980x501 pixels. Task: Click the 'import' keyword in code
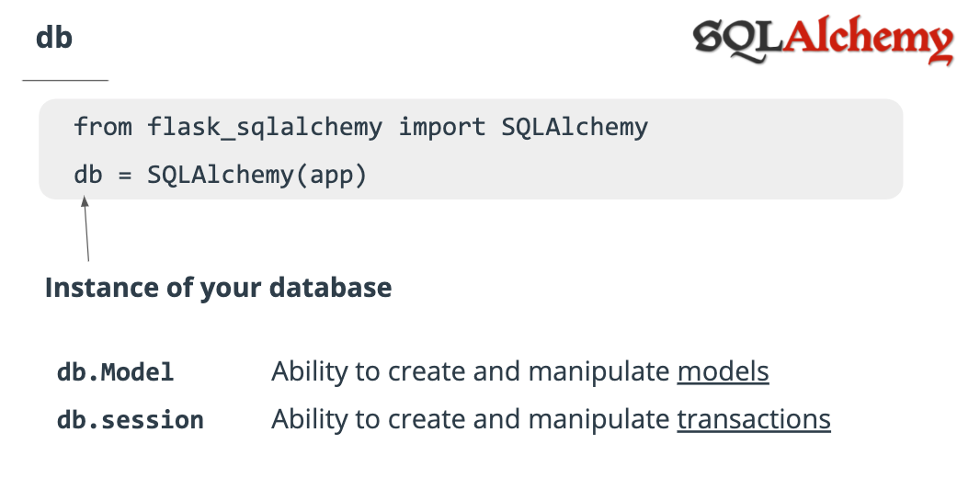tap(441, 127)
